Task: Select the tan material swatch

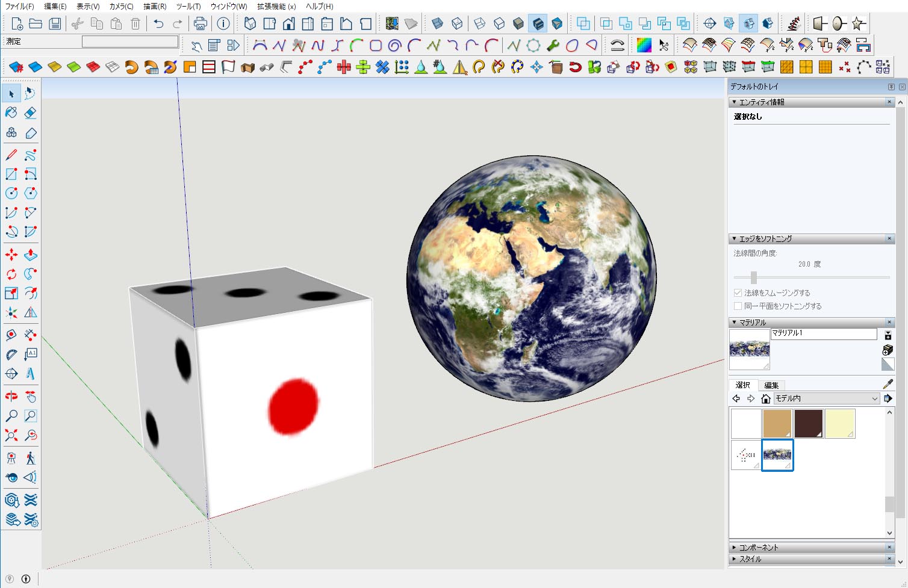Action: 777,424
